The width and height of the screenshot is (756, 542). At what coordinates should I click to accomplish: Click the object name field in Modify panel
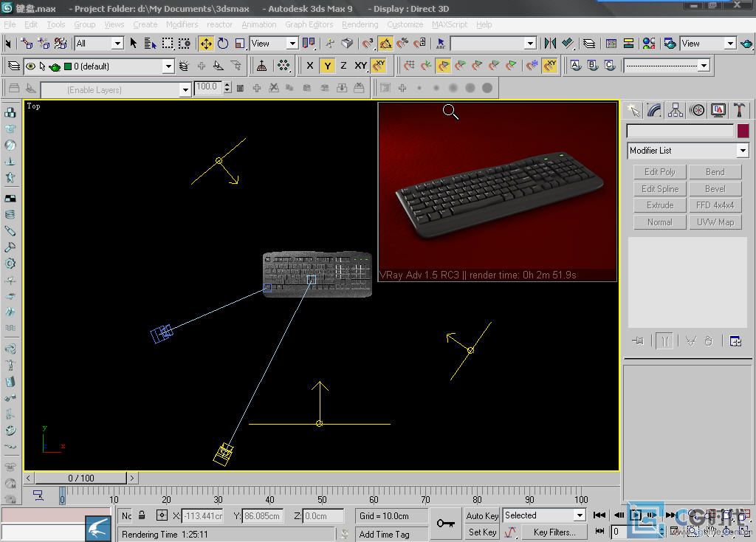[680, 131]
